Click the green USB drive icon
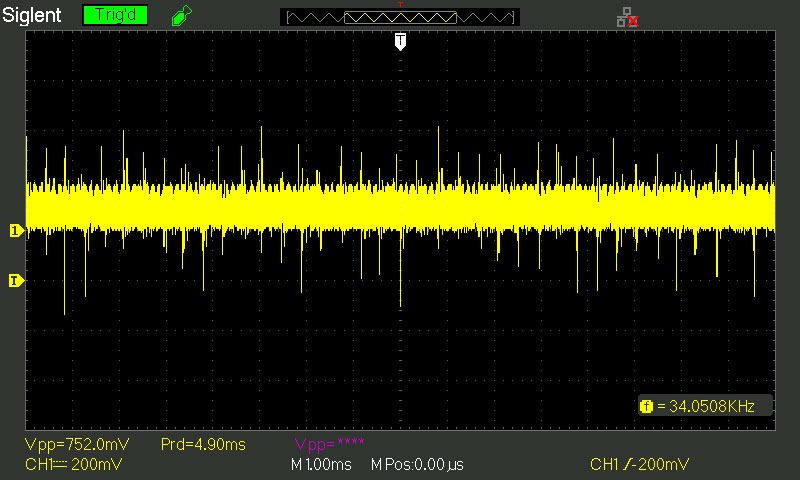Image resolution: width=800 pixels, height=480 pixels. click(182, 15)
